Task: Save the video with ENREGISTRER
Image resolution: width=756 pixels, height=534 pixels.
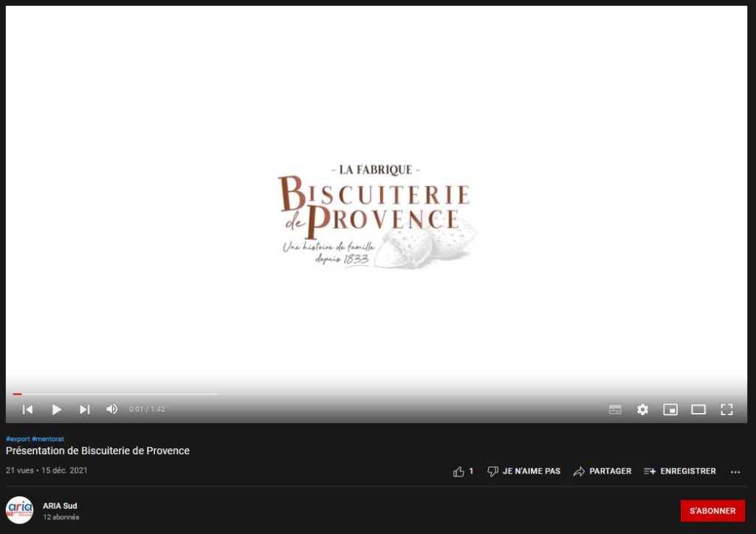Action: 680,471
